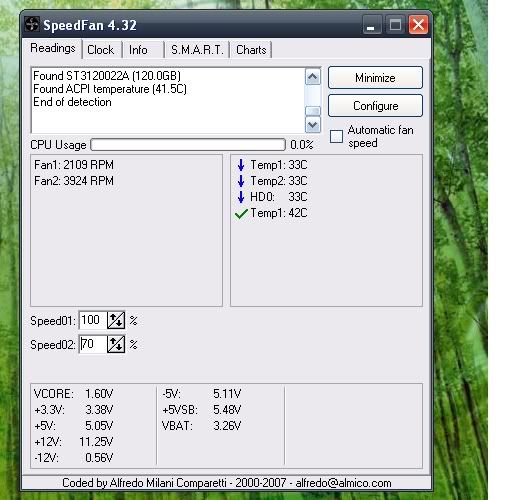Open the Configure dialog
The image size is (512, 500).
click(375, 106)
